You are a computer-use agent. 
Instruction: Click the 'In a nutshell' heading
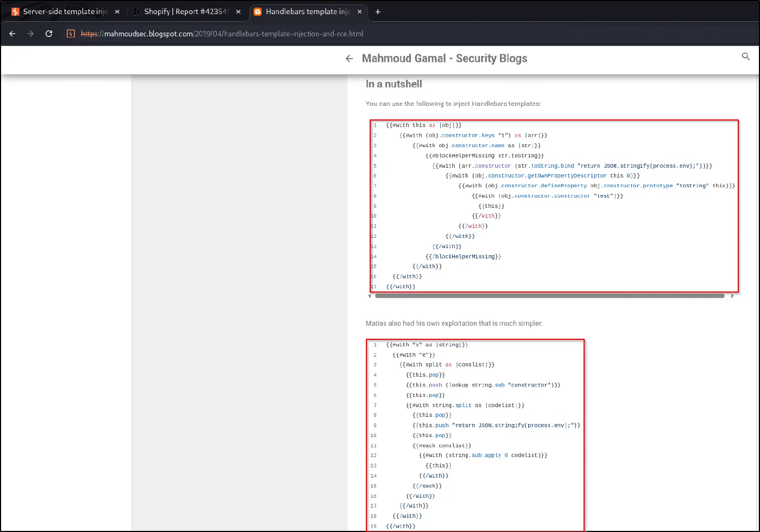[394, 84]
